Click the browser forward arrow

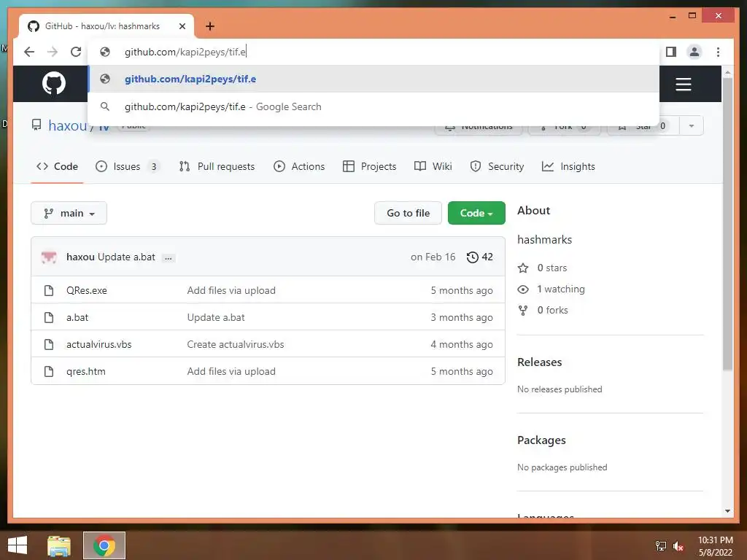[x=53, y=52]
